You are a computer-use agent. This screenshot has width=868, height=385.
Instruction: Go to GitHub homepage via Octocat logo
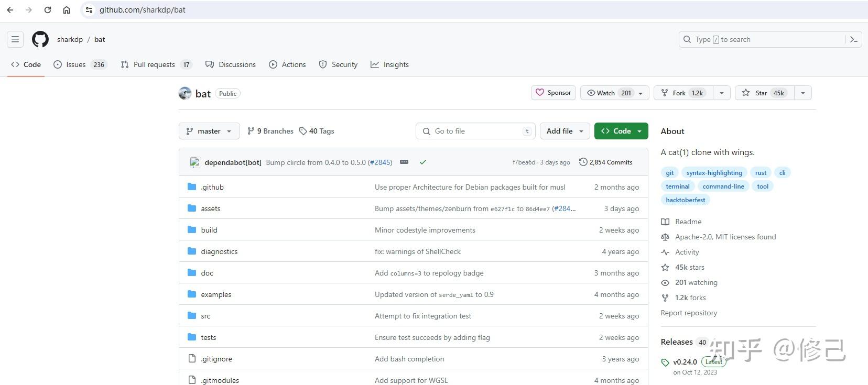[x=40, y=39]
